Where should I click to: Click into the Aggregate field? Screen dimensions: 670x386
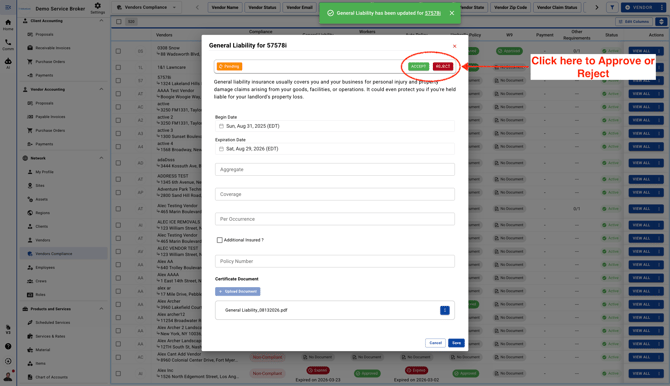click(335, 170)
